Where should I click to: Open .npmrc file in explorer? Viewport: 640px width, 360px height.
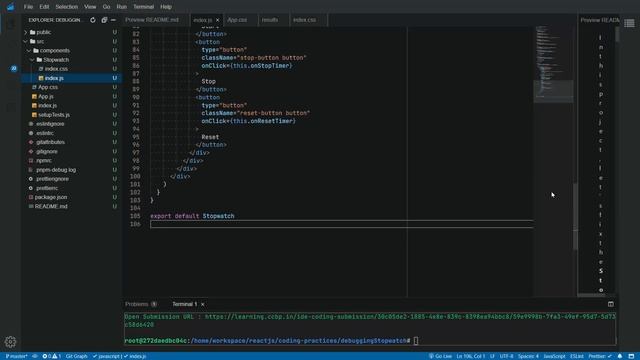click(44, 160)
